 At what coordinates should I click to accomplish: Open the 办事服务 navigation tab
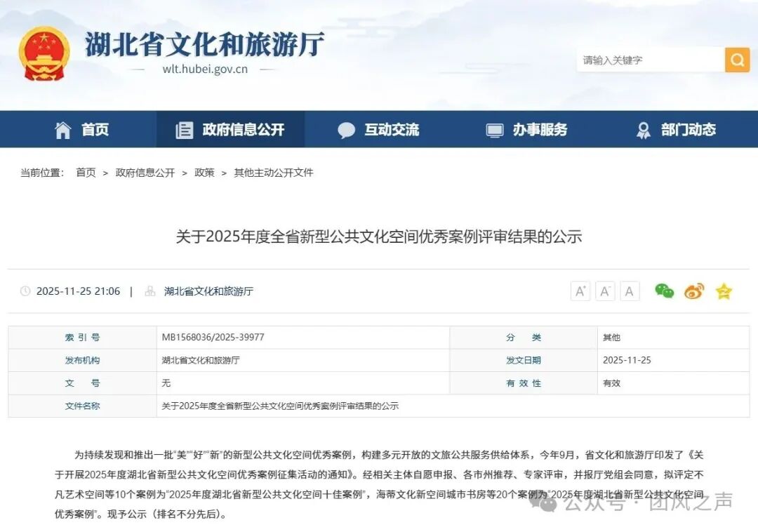click(527, 130)
